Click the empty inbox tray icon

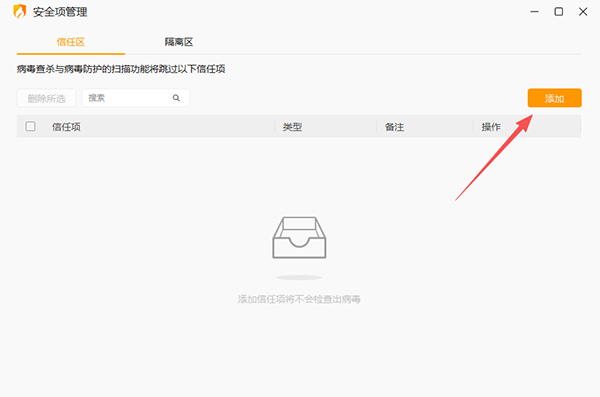(x=299, y=238)
